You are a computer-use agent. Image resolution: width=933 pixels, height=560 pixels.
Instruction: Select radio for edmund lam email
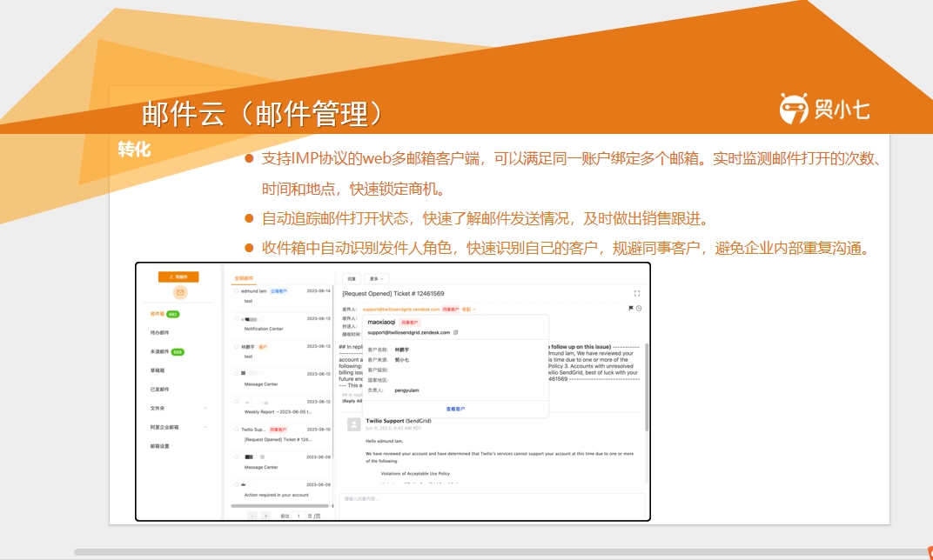point(236,291)
